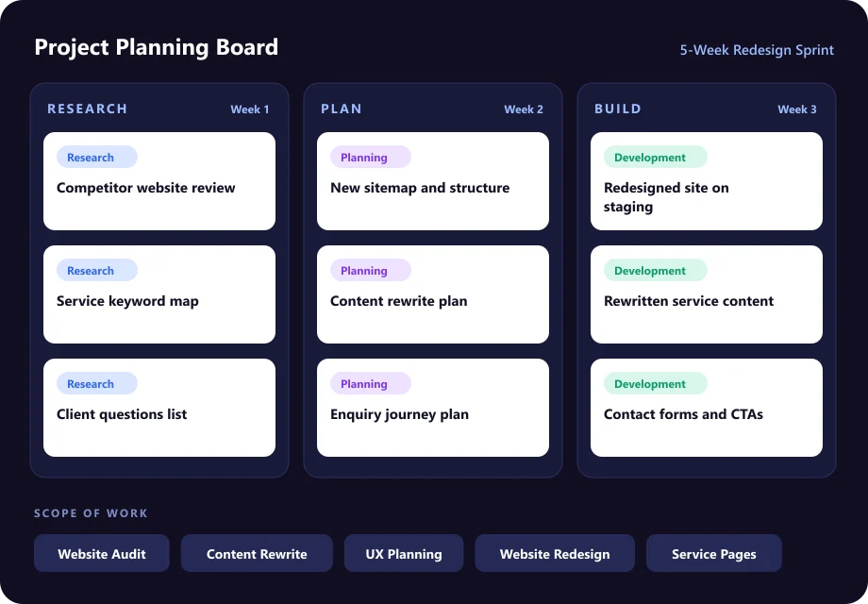Click Development tag on Redesigned site card
868x604 pixels.
(656, 157)
